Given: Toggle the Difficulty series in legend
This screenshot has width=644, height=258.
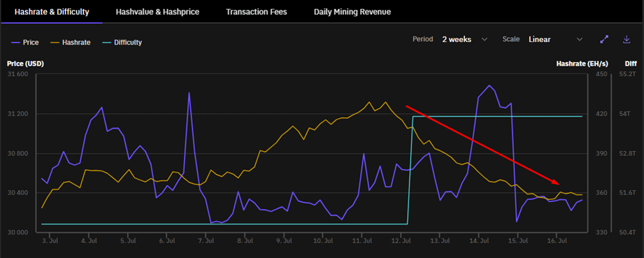Looking at the screenshot, I should [122, 43].
